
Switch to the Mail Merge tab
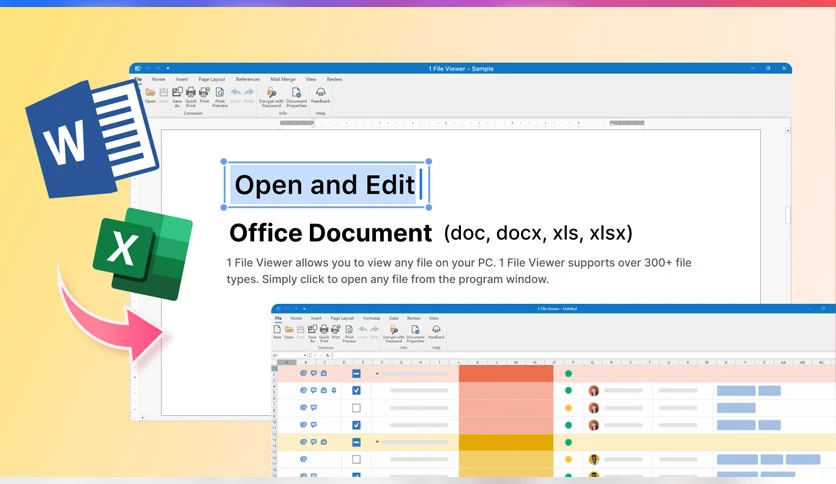(x=283, y=79)
